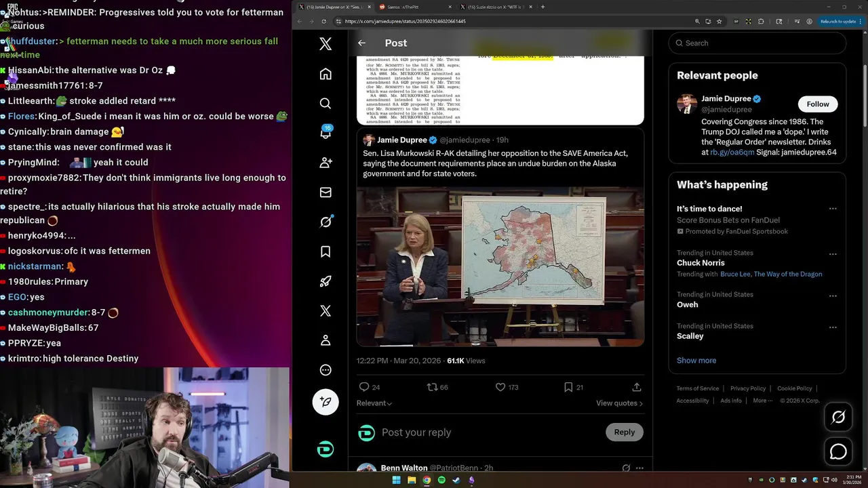Bookmark this page with the star icon

[719, 21]
